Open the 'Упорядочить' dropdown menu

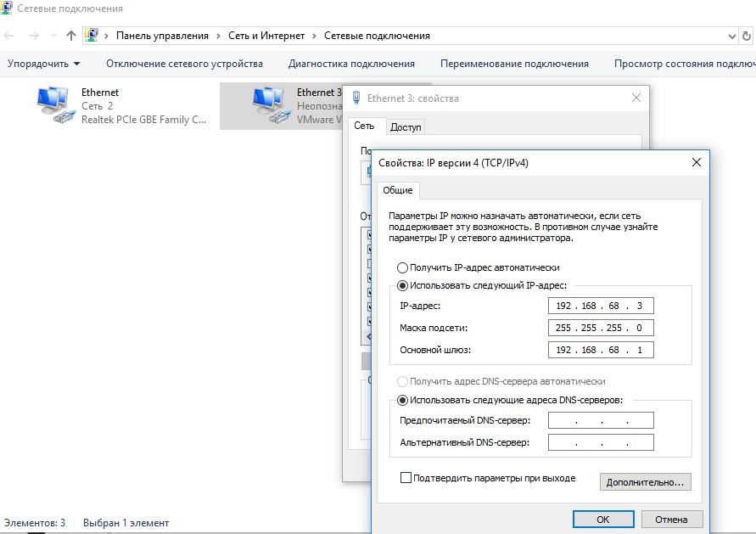(x=44, y=64)
